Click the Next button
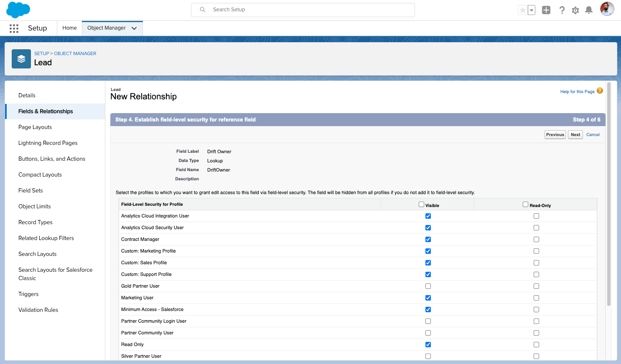This screenshot has width=621, height=364. point(575,135)
